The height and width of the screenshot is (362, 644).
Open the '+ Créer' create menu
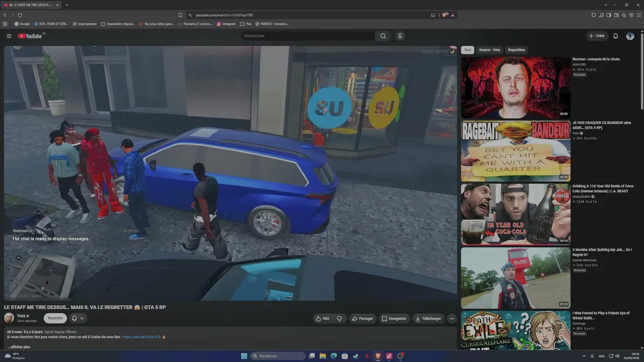597,36
